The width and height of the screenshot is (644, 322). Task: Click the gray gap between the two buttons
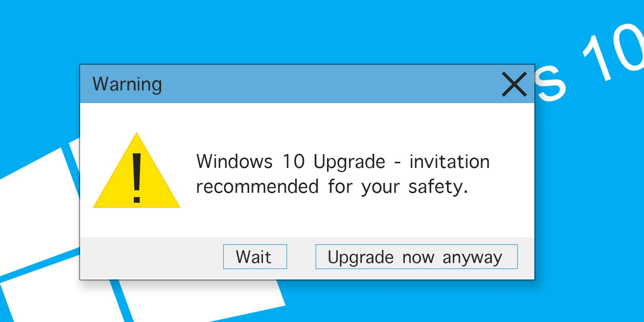301,257
